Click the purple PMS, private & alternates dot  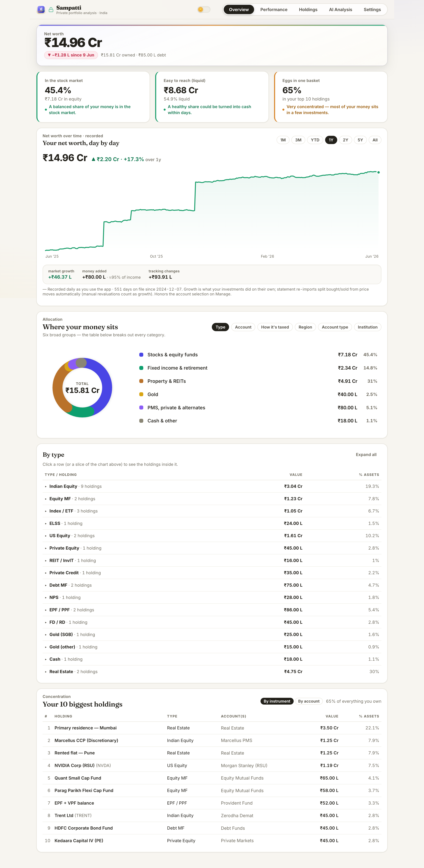[141, 407]
